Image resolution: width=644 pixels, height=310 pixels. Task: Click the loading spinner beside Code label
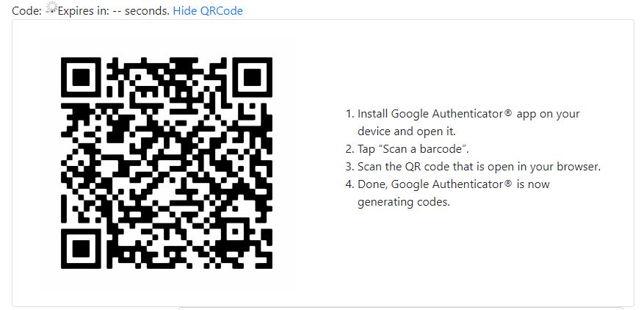(51, 7)
